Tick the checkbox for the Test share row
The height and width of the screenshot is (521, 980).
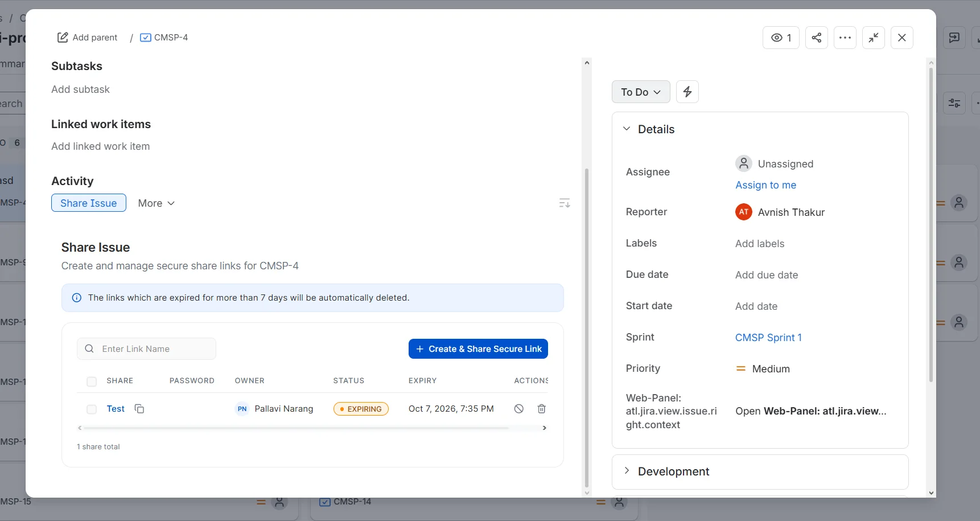click(92, 409)
